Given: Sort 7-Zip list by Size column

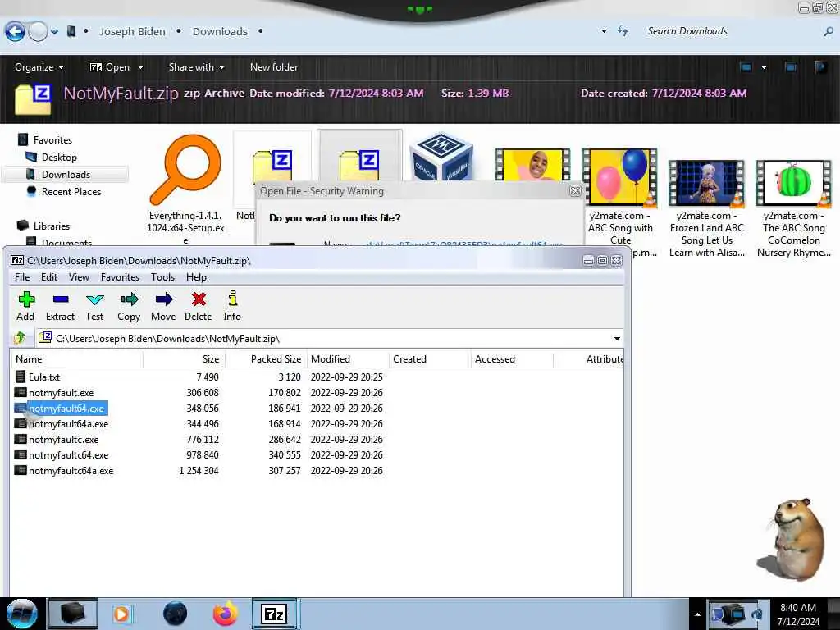Looking at the screenshot, I should pos(185,359).
